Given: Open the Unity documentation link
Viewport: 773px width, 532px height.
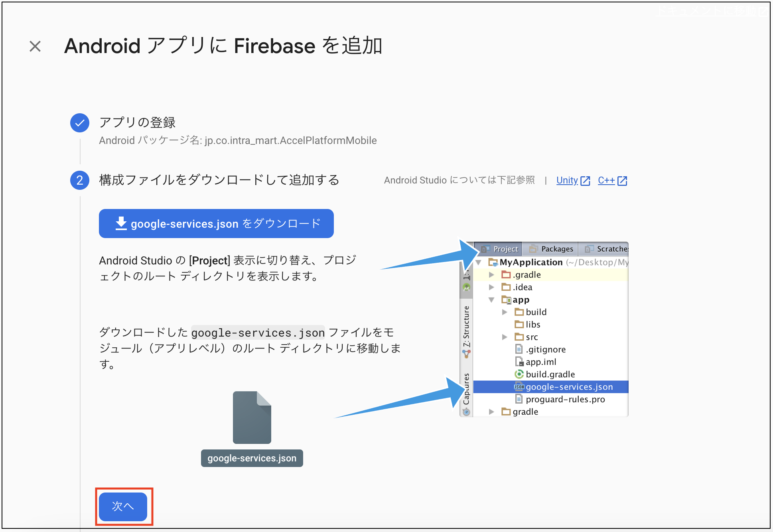Looking at the screenshot, I should [x=567, y=180].
